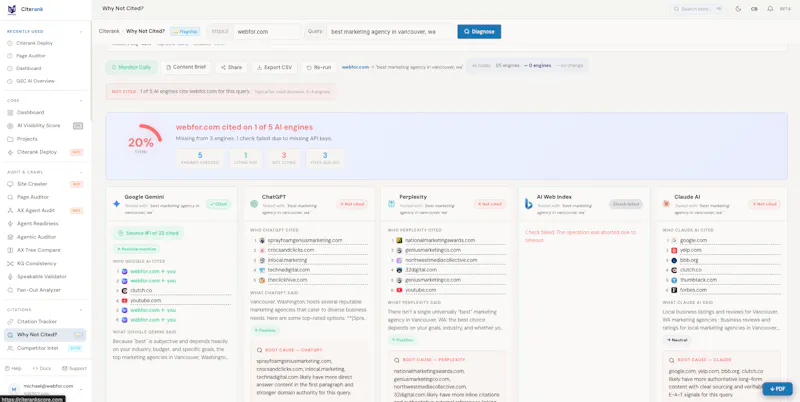Click Engines Checked stat card
800x402 pixels.
click(x=200, y=158)
